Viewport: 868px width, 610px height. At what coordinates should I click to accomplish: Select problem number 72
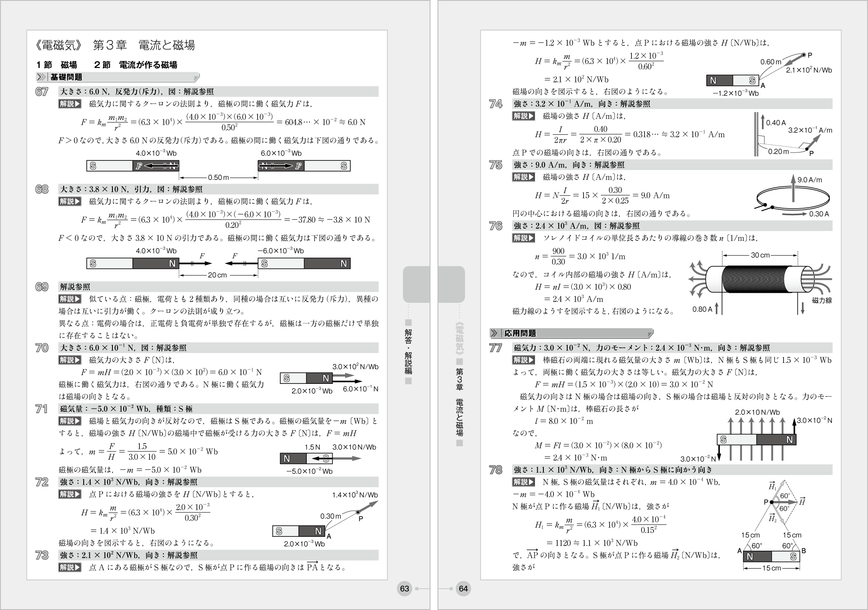[x=42, y=482]
